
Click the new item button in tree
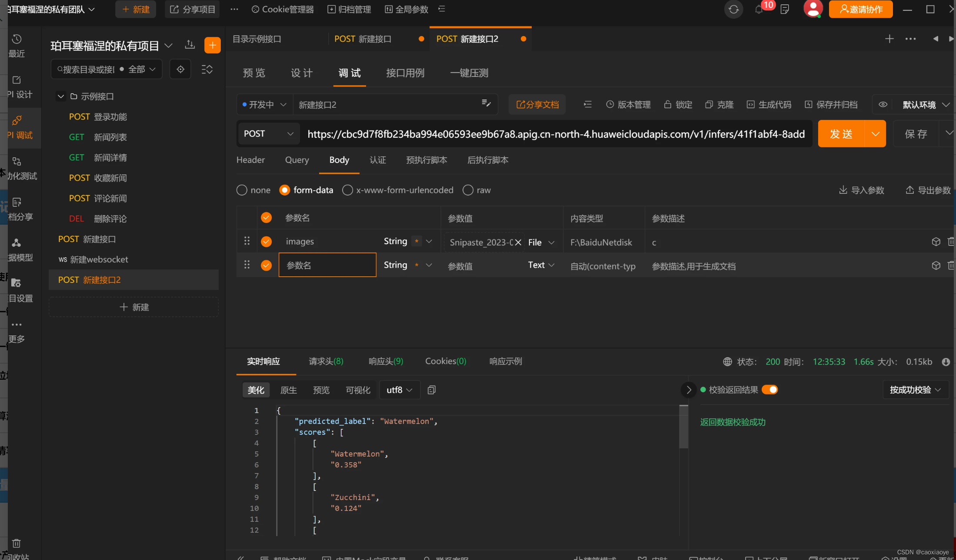134,307
